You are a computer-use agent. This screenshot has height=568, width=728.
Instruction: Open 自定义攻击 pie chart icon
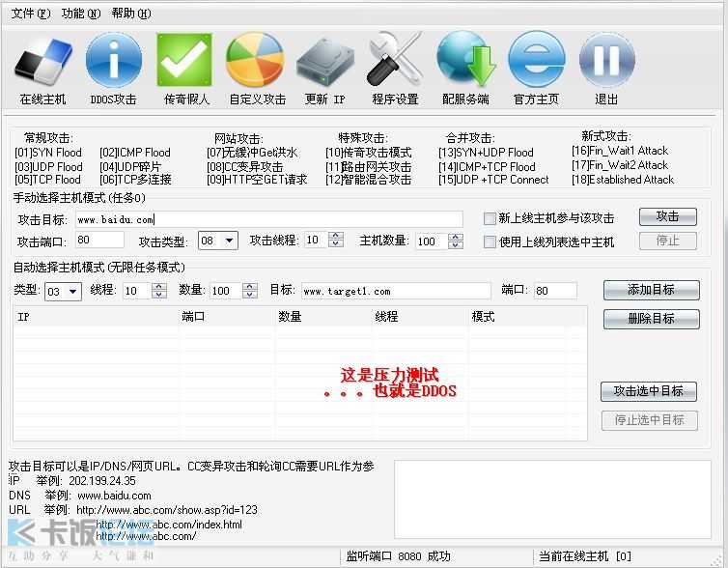click(x=256, y=61)
